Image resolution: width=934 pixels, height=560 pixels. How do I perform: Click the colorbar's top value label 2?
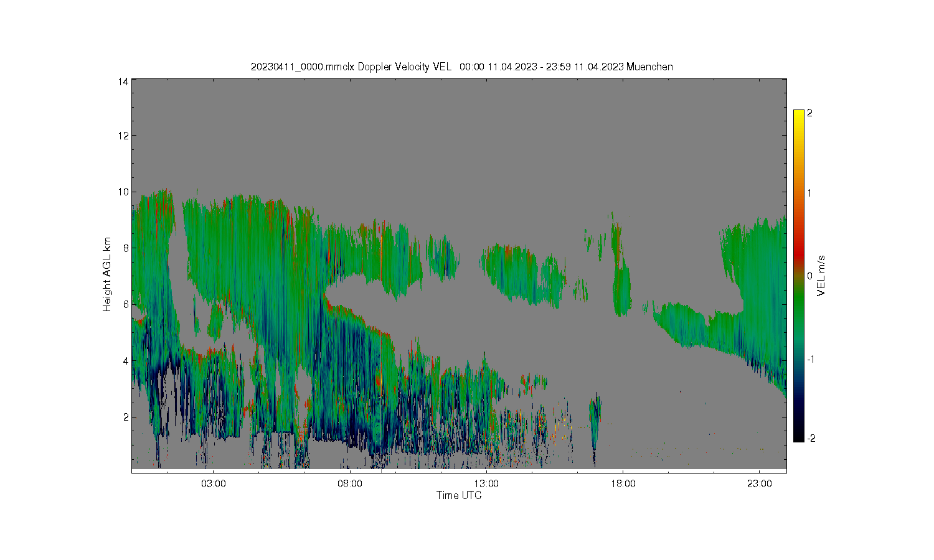pyautogui.click(x=809, y=113)
